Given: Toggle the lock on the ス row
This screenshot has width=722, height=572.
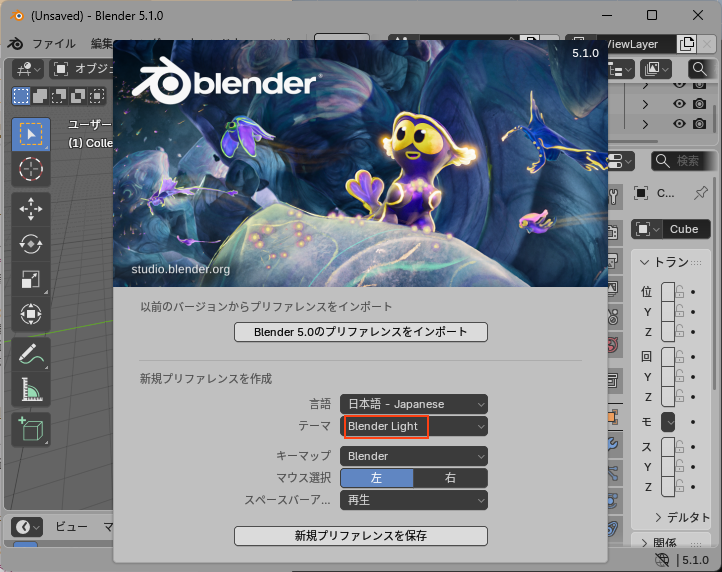Looking at the screenshot, I should pyautogui.click(x=680, y=447).
